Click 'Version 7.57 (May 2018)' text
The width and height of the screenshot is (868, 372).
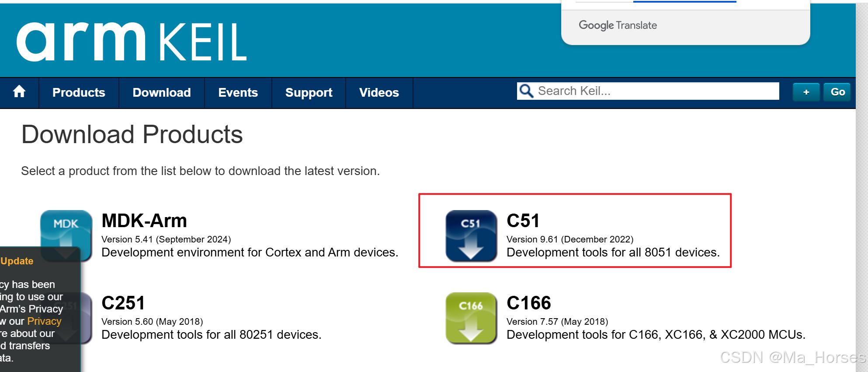557,322
